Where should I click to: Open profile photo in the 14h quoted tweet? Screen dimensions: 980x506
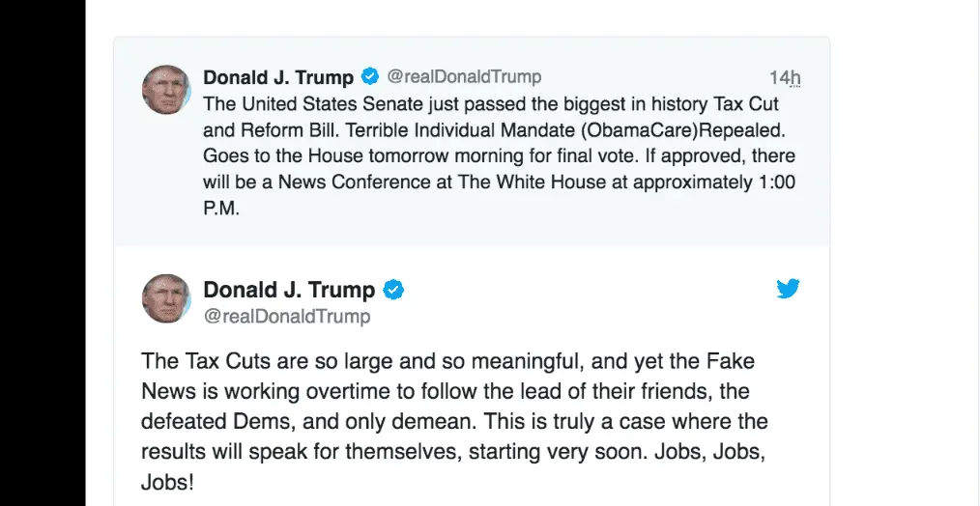click(x=167, y=91)
